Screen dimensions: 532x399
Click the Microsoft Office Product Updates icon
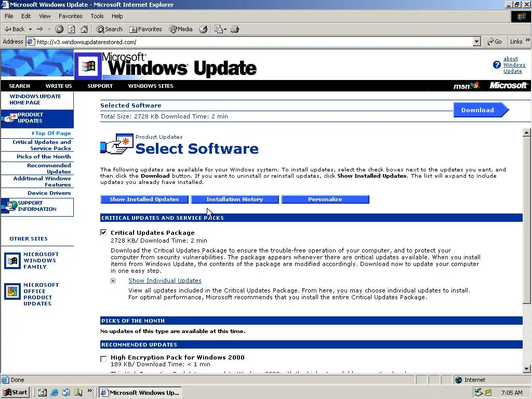tap(12, 291)
